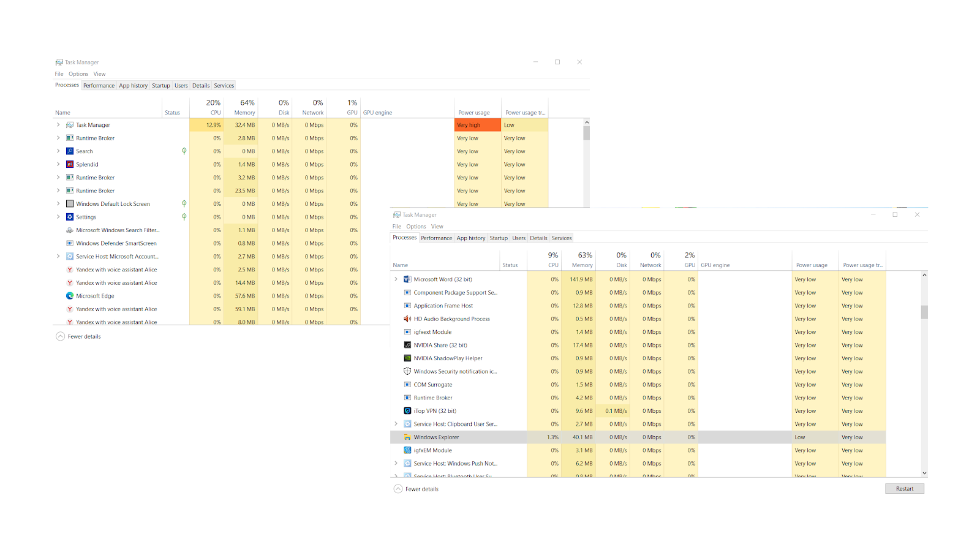Click the Application Frame Host icon
Screen dimensions: 980x544
(x=407, y=306)
